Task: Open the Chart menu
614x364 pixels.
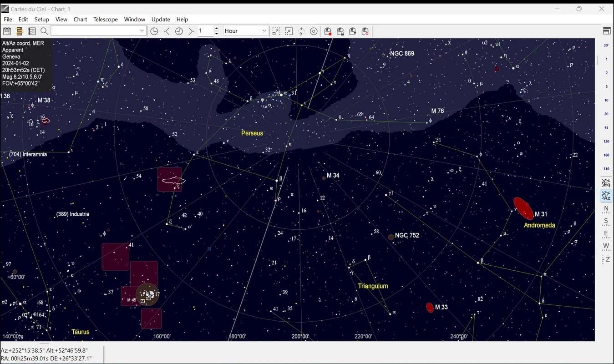Action: (x=81, y=19)
